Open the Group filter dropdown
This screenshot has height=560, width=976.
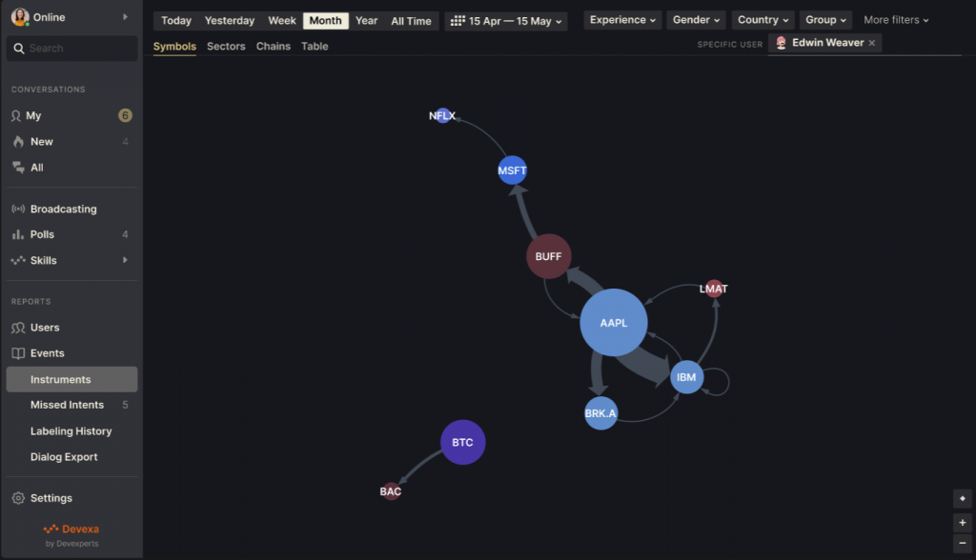click(826, 20)
